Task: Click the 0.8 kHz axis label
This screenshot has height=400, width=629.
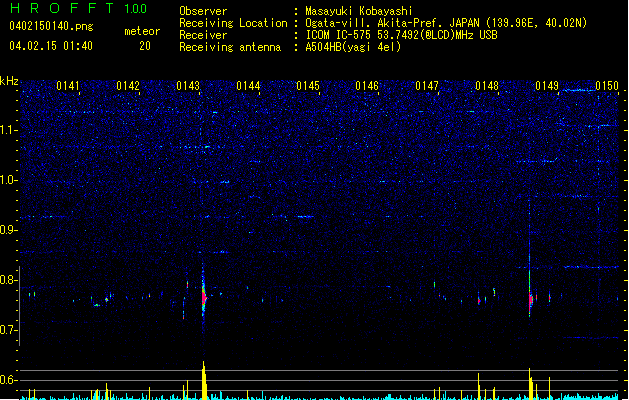Action: 9,280
